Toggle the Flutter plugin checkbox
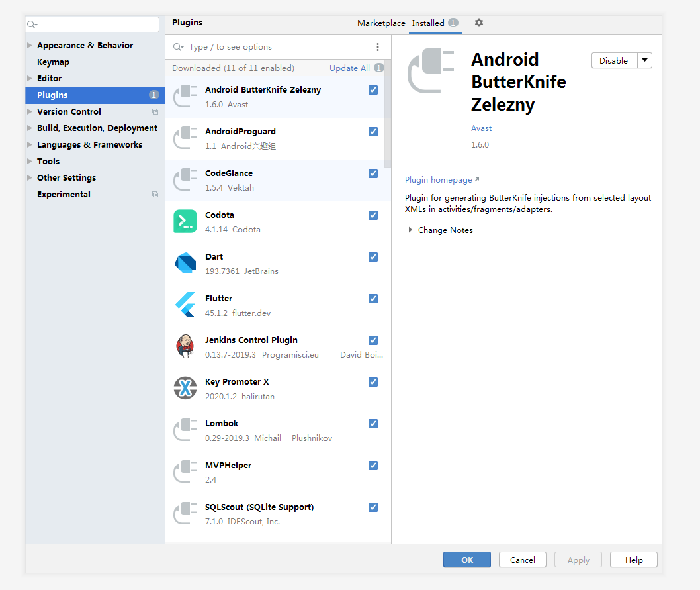 pyautogui.click(x=373, y=299)
